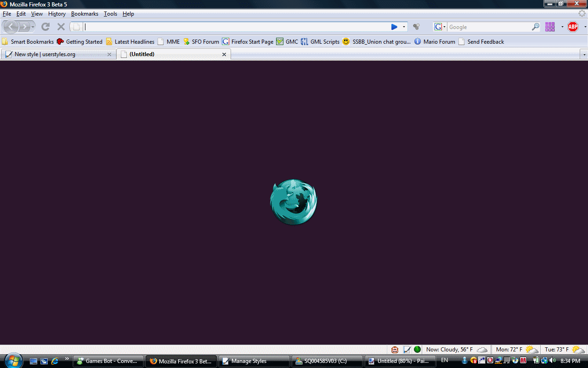
Task: Switch to Manage Styles taskbar window
Action: (x=254, y=361)
